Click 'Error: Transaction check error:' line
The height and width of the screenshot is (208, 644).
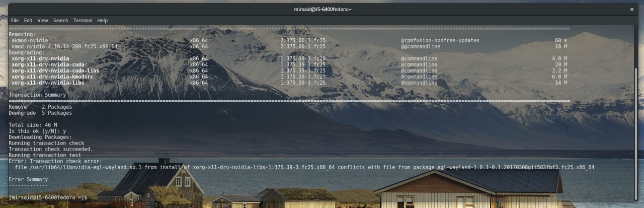click(55, 161)
